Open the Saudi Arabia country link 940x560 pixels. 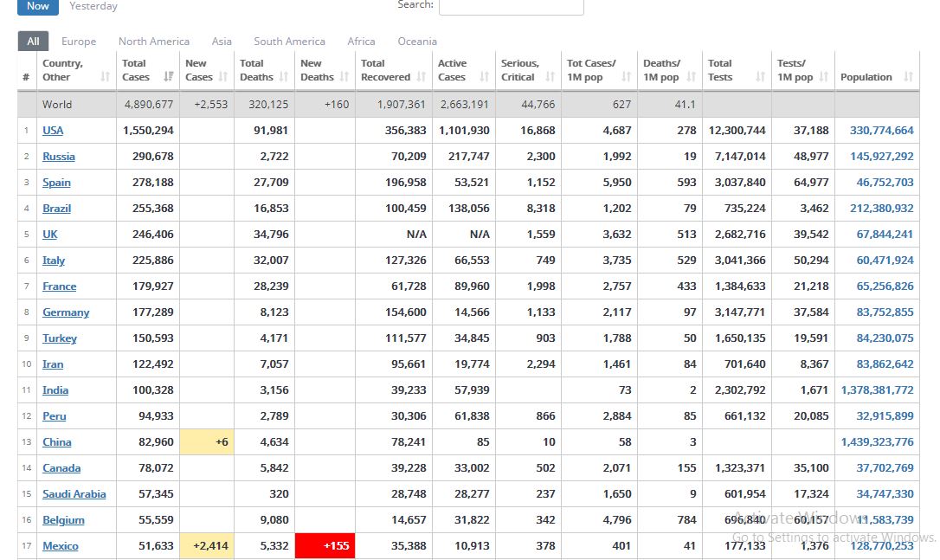point(74,494)
